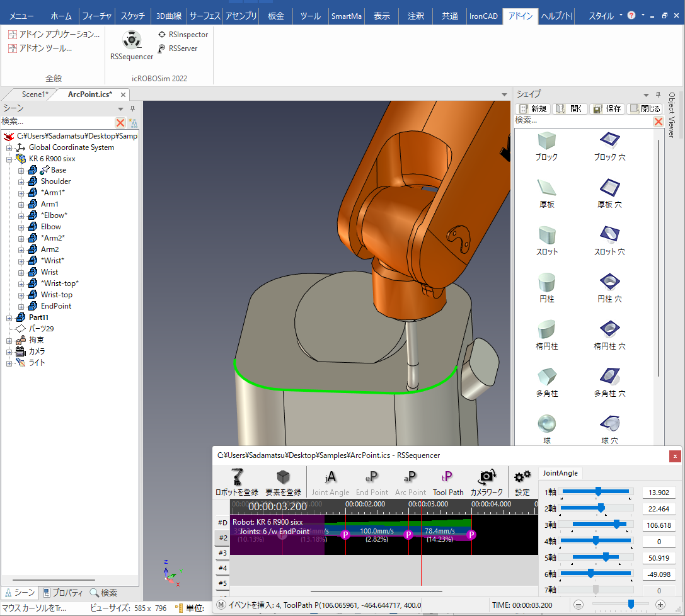Adjust the axis 3 joint slider

tap(616, 525)
